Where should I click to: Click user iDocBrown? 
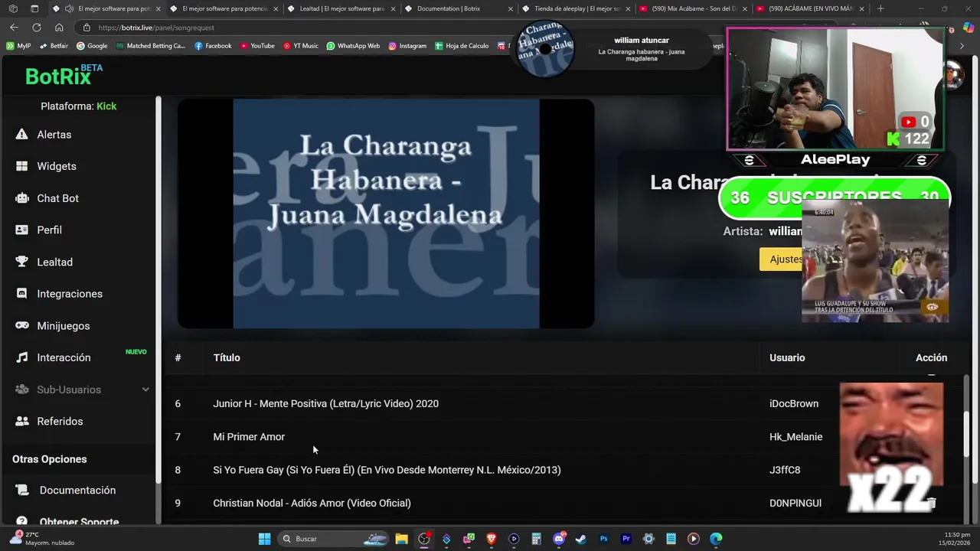click(x=794, y=403)
